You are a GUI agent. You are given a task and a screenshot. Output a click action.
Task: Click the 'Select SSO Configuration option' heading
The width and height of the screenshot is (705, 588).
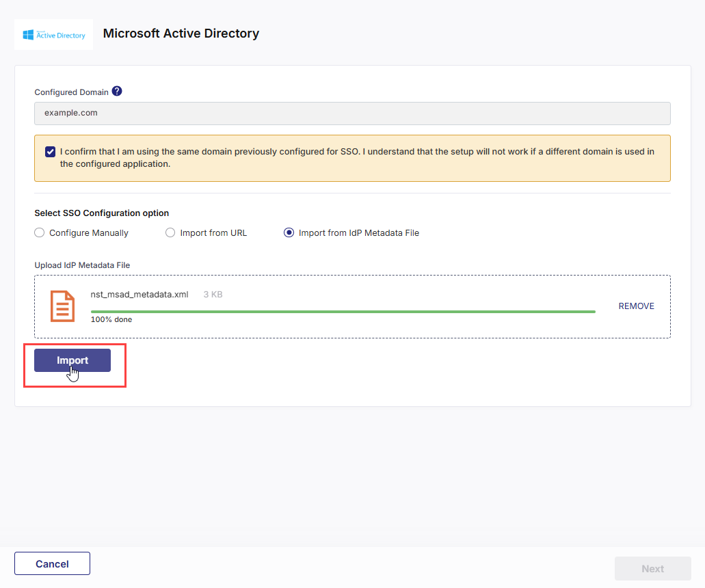(x=101, y=213)
